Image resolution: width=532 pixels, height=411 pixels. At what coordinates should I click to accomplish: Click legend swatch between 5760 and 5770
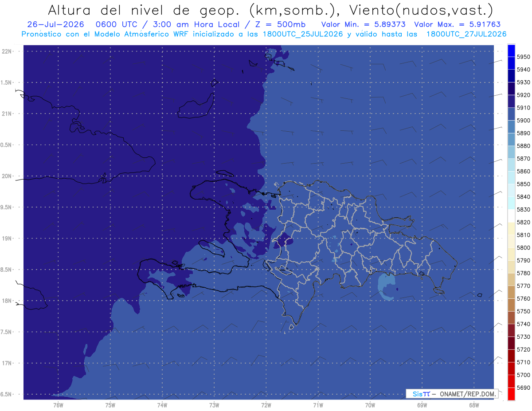[511, 292]
